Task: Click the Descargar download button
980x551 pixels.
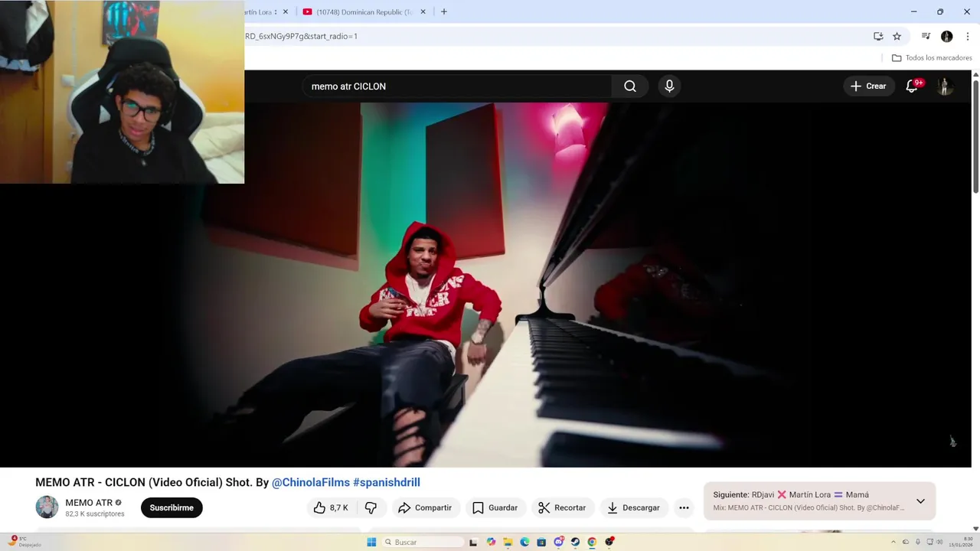Action: [633, 507]
